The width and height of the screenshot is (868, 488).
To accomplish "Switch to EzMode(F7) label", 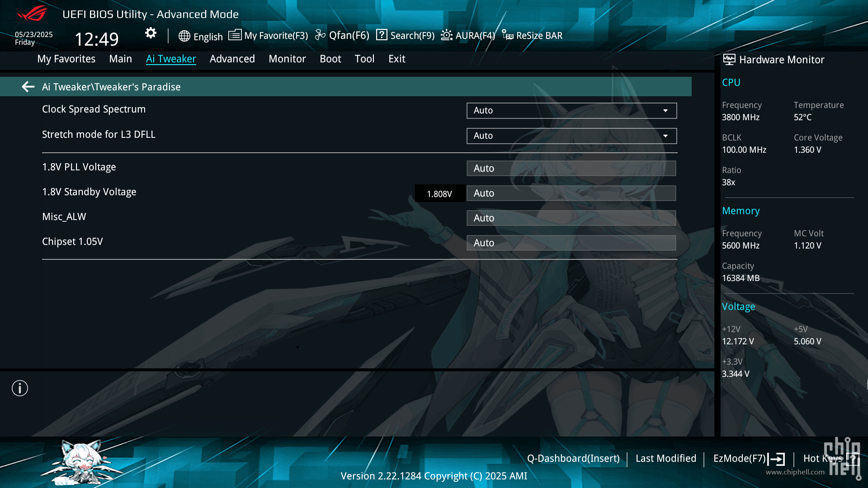I will point(739,459).
